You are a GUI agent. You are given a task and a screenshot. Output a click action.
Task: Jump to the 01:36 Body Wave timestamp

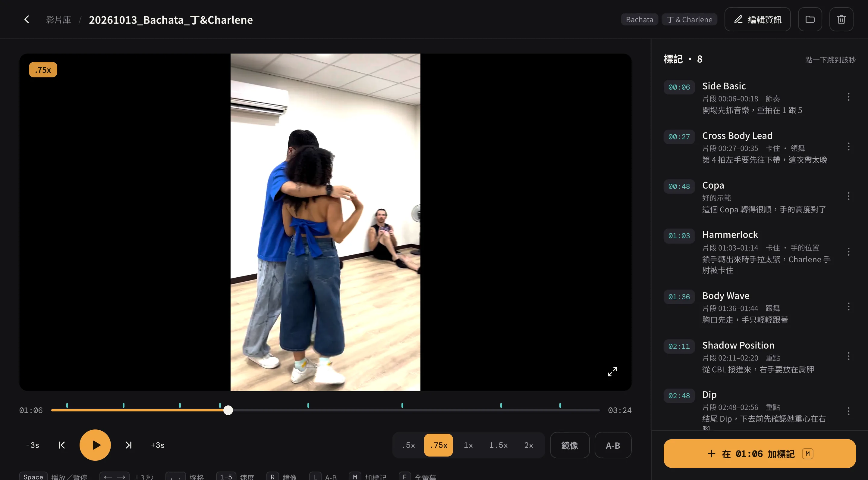click(679, 297)
